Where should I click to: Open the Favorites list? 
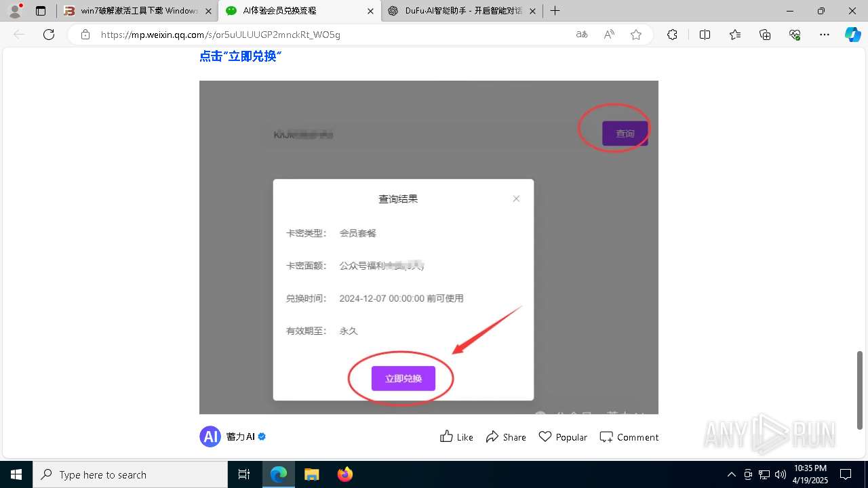[735, 35]
